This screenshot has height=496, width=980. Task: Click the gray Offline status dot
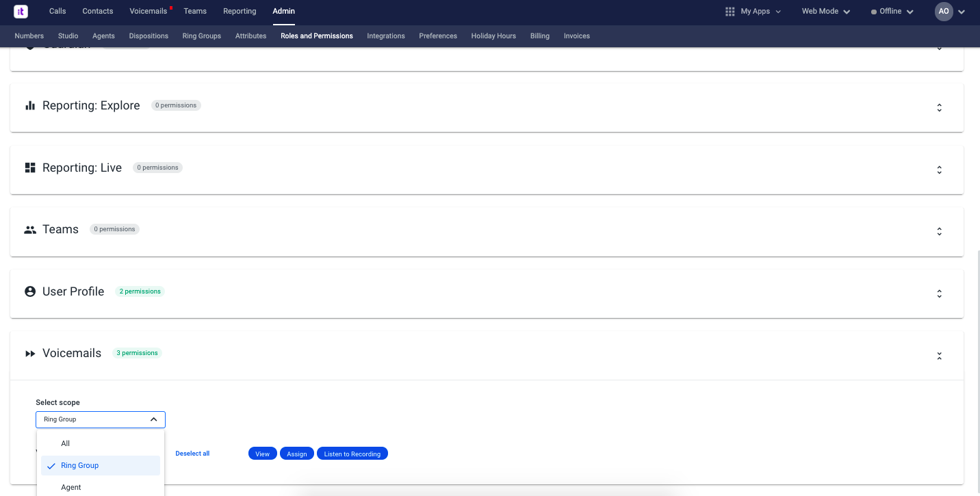tap(874, 12)
